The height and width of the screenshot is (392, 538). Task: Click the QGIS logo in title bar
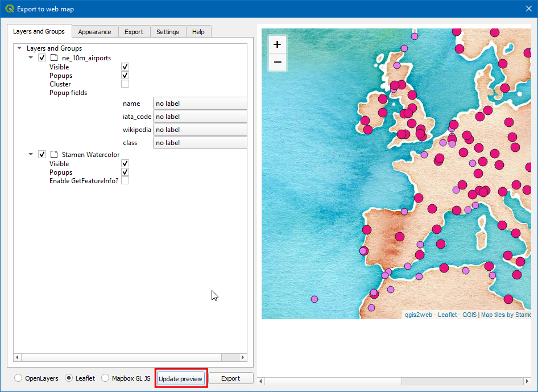click(9, 9)
